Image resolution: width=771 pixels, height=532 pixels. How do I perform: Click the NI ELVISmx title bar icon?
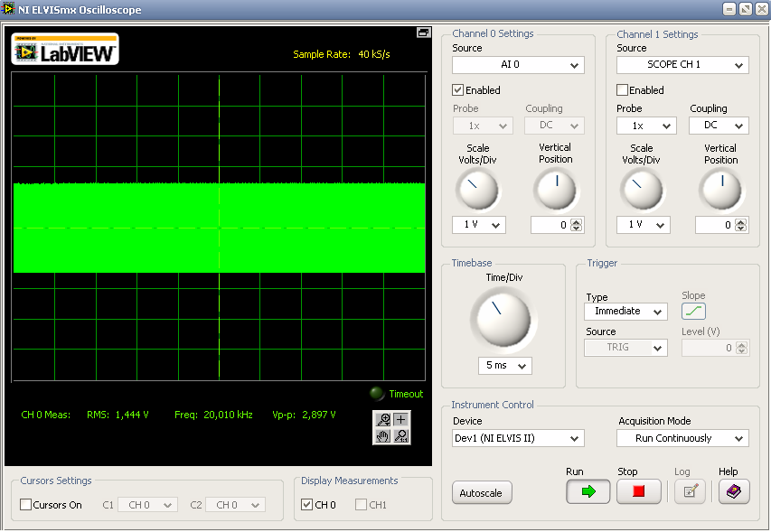8,9
